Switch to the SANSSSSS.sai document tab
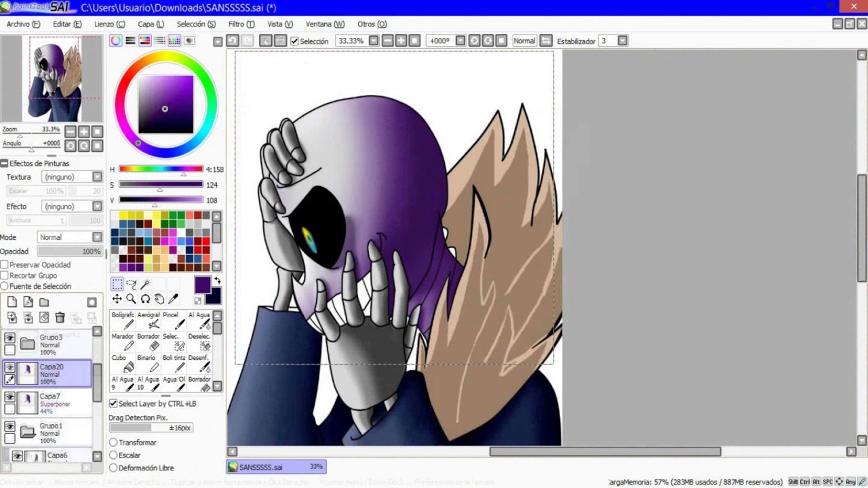Viewport: 868px width, 488px height. coord(276,467)
